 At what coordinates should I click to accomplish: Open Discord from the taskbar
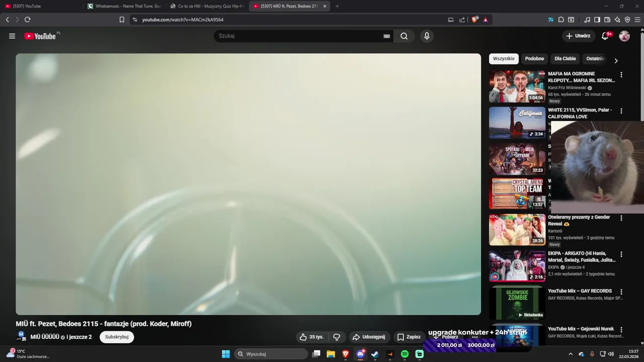point(360,354)
